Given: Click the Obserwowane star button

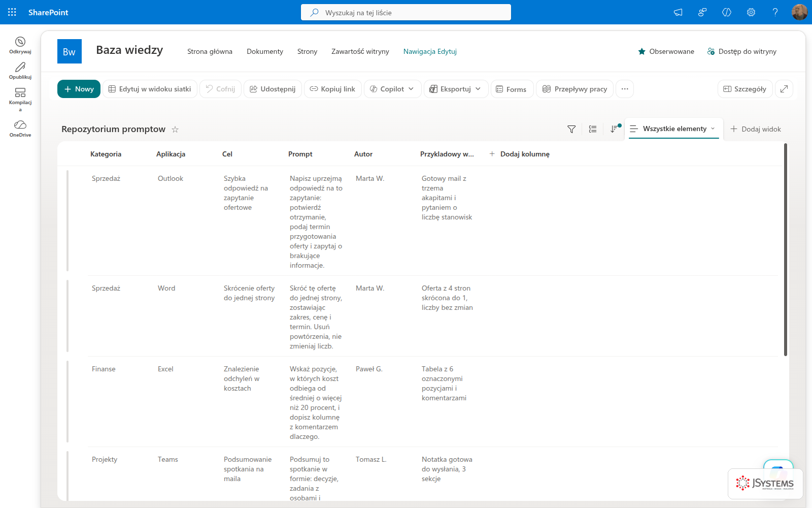Looking at the screenshot, I should tap(666, 51).
